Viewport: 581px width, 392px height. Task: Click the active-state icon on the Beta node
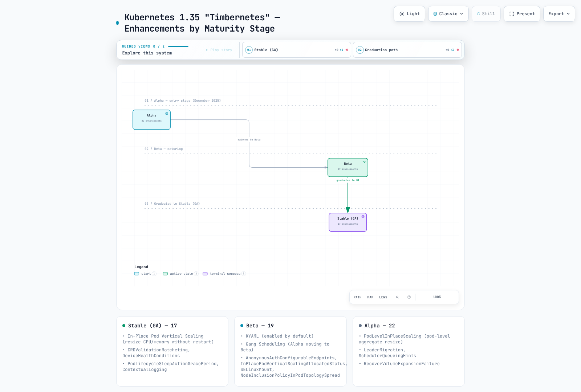click(364, 162)
